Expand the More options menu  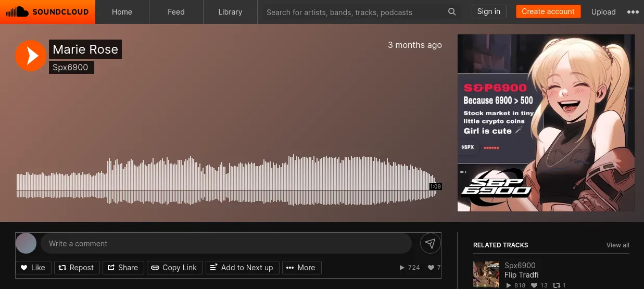(x=302, y=268)
